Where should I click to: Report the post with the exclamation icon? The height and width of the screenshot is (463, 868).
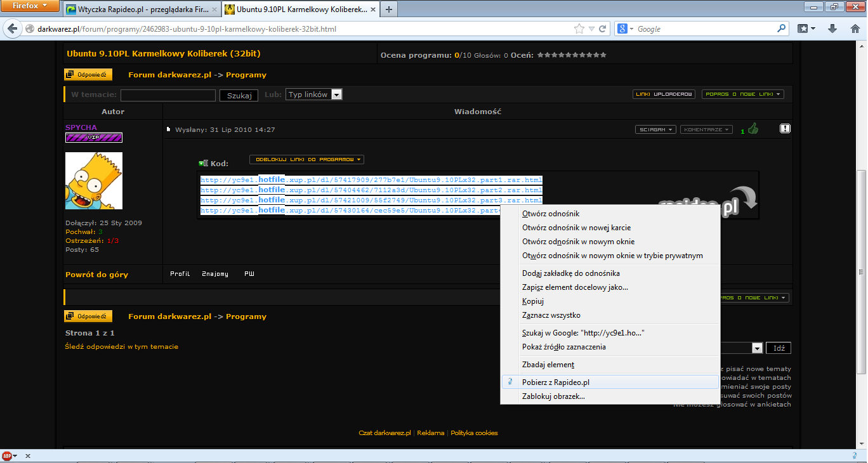[x=785, y=129]
